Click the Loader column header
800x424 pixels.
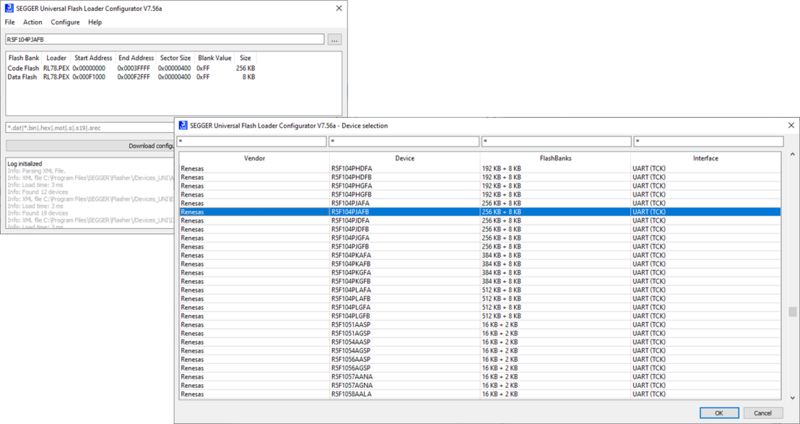pyautogui.click(x=56, y=58)
